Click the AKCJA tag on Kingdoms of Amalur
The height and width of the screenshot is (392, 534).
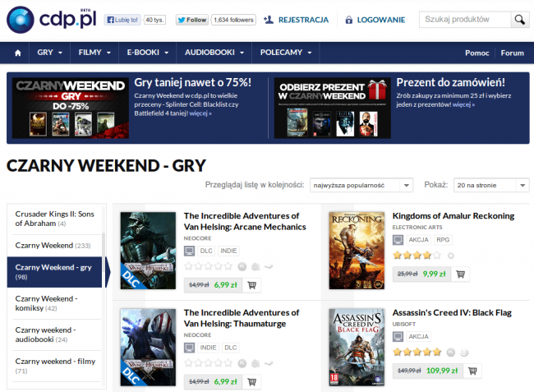418,240
